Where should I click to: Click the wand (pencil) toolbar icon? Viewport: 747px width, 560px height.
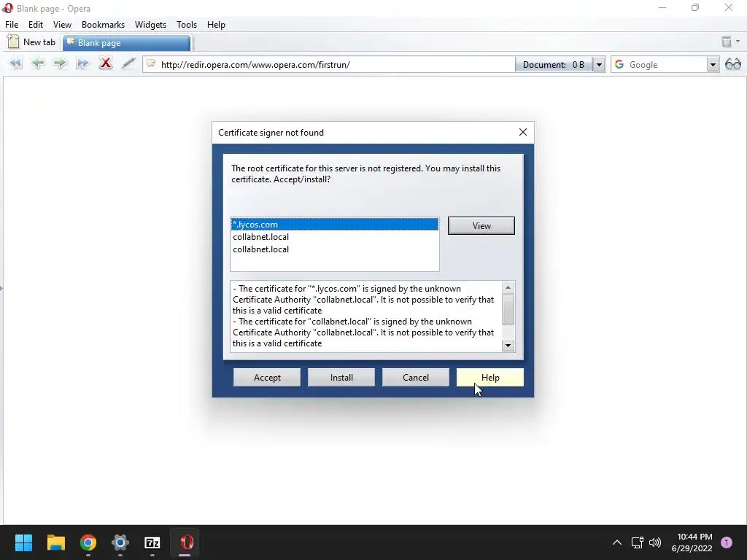128,63
